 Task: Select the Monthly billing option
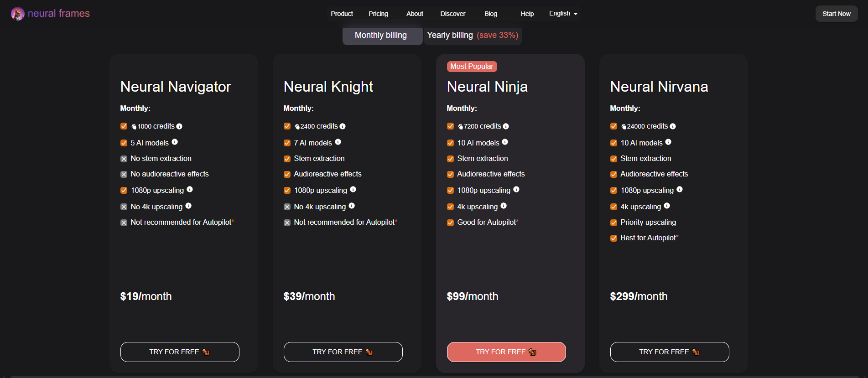click(x=381, y=35)
